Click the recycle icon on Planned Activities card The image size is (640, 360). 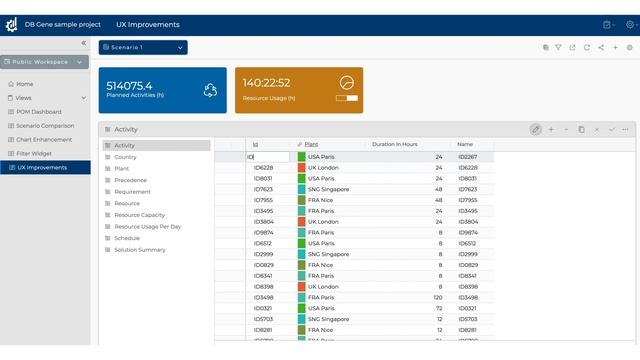[x=210, y=90]
